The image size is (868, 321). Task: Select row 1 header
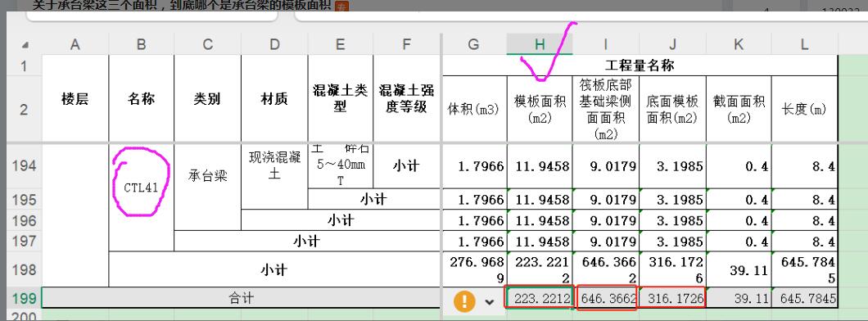pos(24,66)
